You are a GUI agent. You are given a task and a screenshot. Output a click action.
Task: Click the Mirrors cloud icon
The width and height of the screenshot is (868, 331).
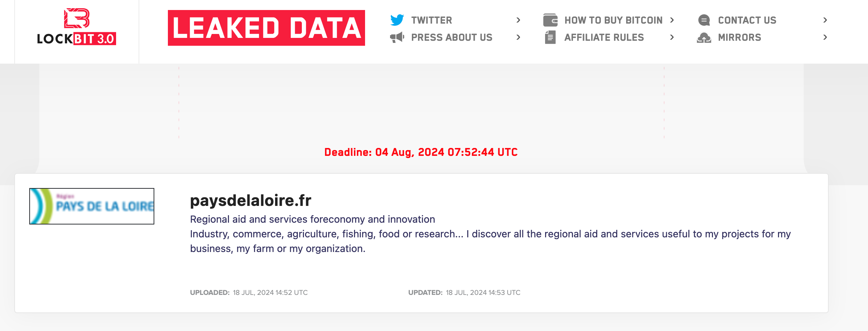pos(704,37)
